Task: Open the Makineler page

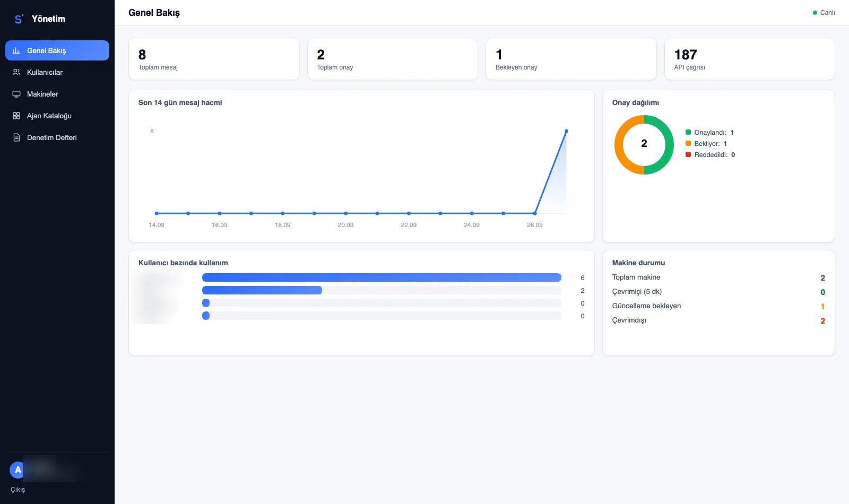Action: pos(57,94)
